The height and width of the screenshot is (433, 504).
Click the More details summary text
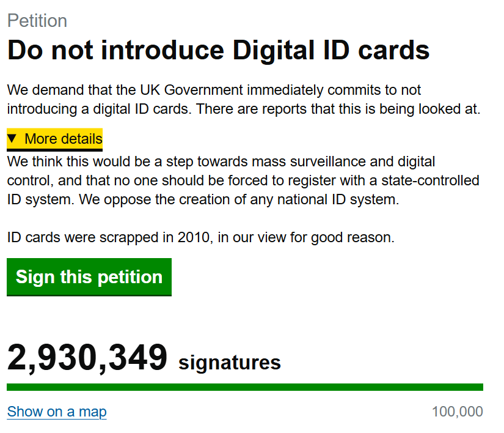[63, 139]
